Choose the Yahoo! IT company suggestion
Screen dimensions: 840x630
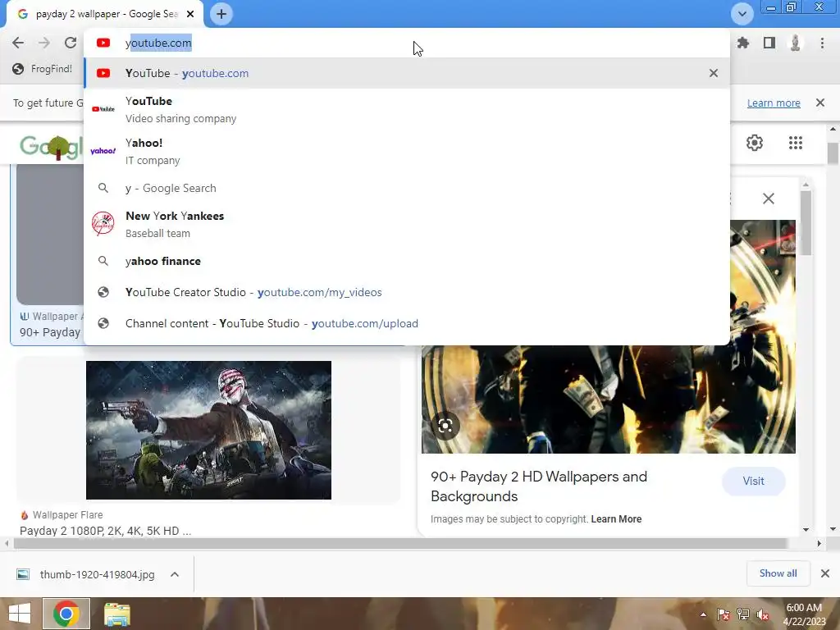pos(407,151)
